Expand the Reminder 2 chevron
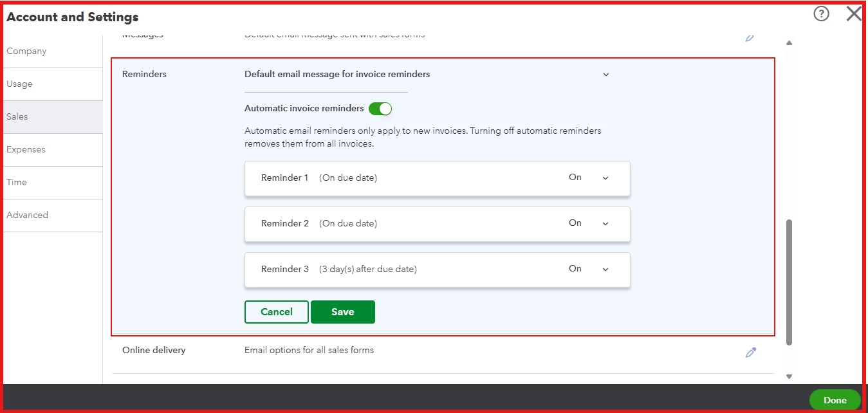 point(605,224)
